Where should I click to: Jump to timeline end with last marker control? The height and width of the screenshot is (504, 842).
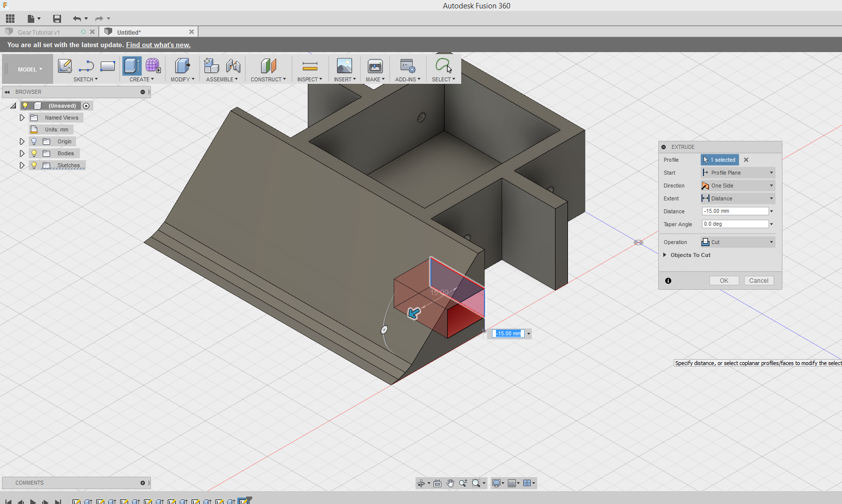coord(58,502)
